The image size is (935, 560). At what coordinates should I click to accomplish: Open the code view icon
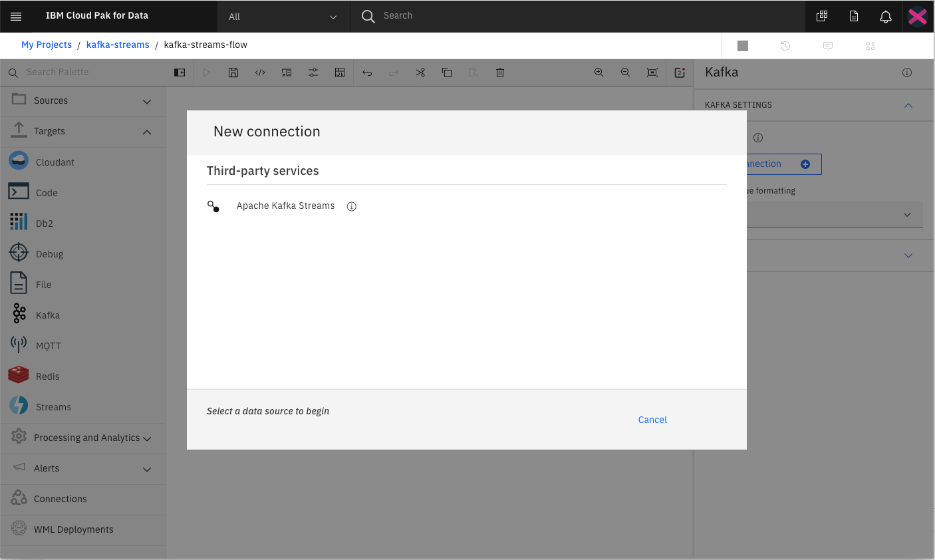pyautogui.click(x=260, y=72)
